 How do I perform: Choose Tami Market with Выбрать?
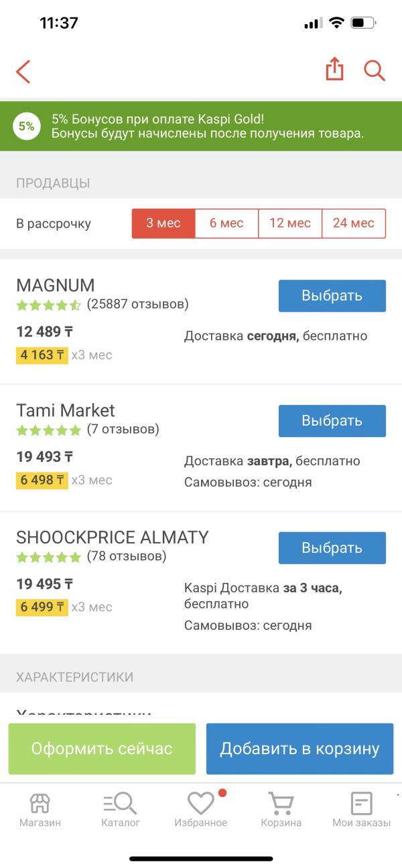click(x=332, y=421)
